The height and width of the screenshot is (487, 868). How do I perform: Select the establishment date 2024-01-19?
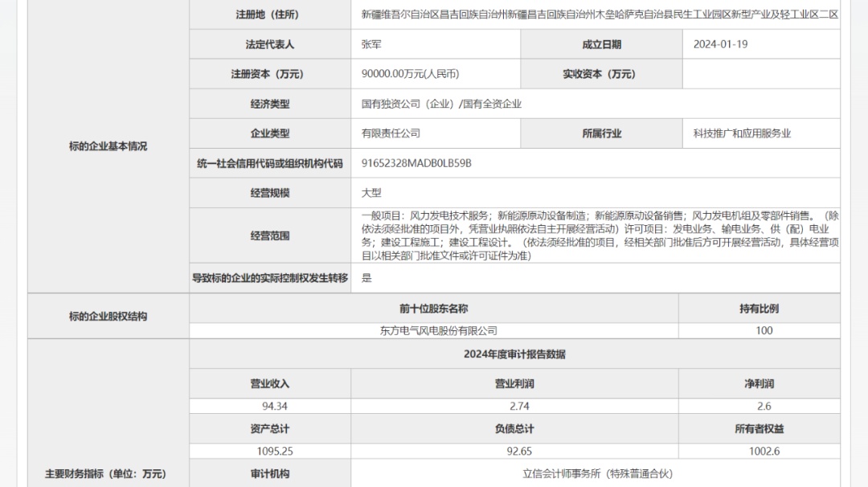click(720, 44)
